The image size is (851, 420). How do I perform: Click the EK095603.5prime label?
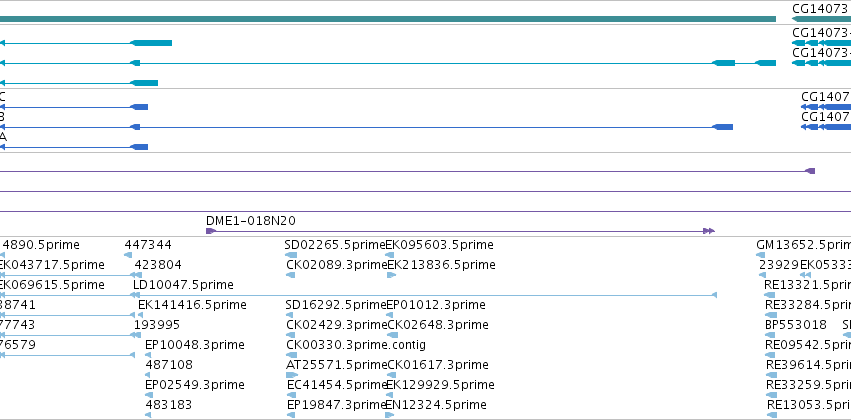(x=440, y=245)
